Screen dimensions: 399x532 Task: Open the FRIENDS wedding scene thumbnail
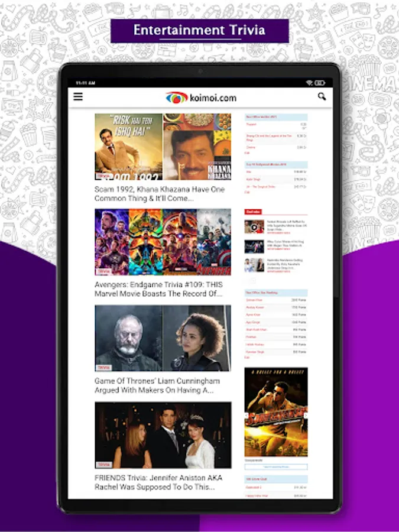(163, 435)
